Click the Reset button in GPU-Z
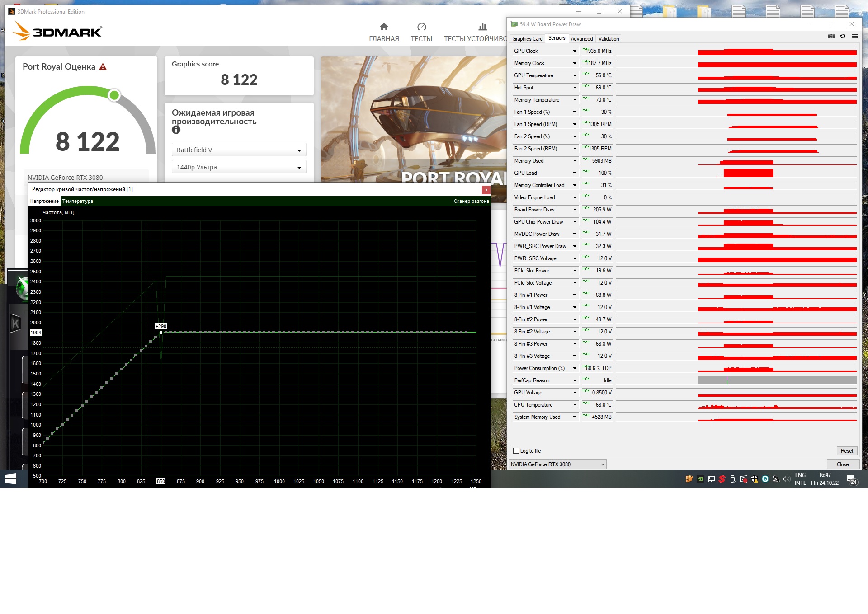This screenshot has width=868, height=614. (x=846, y=451)
